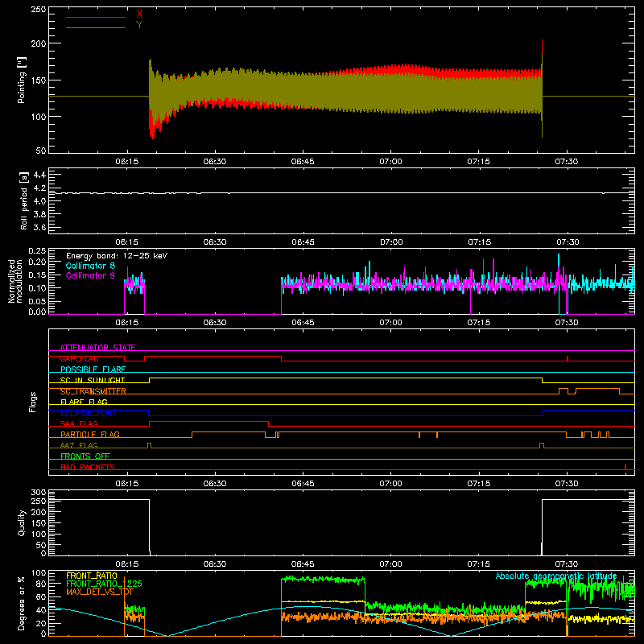Click the 4.2 tick on Roll period axis
The width and height of the screenshot is (644, 644).
click(39, 188)
